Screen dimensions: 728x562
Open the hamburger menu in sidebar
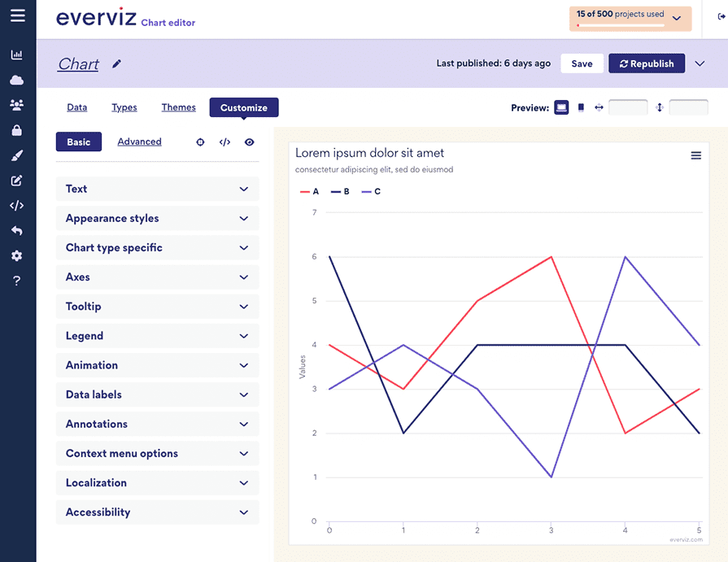(17, 15)
